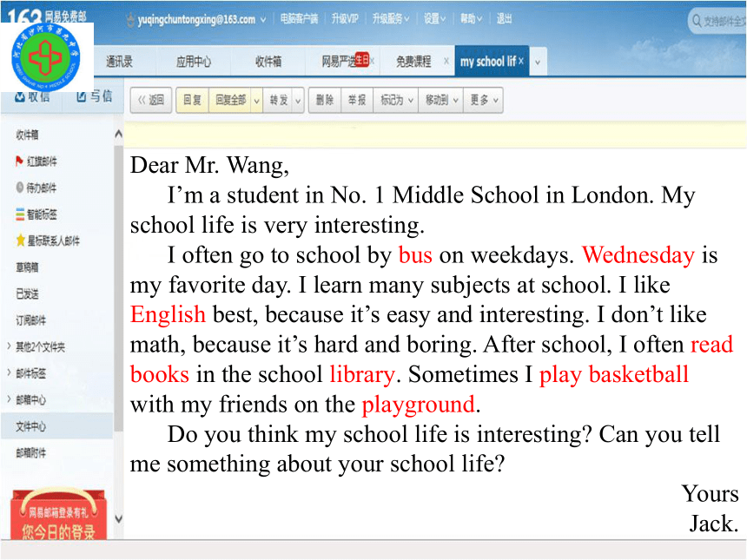Click the school logo badge
This screenshot has width=747, height=560.
[46, 57]
